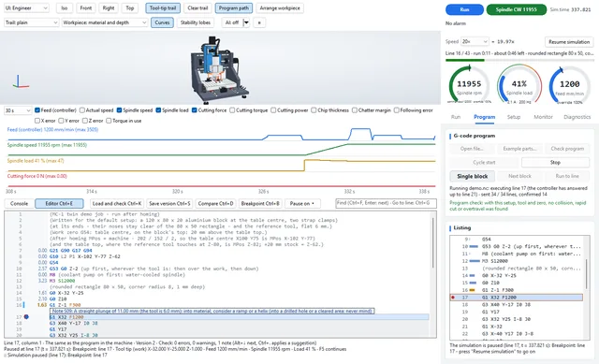The width and height of the screenshot is (599, 364).
Task: Toggle the Spindle load checkbox
Action: pos(158,110)
